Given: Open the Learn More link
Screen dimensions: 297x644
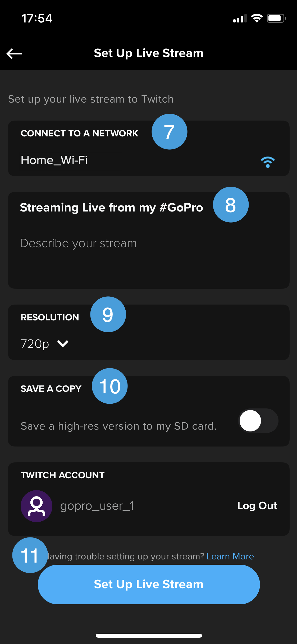Looking at the screenshot, I should click(230, 556).
